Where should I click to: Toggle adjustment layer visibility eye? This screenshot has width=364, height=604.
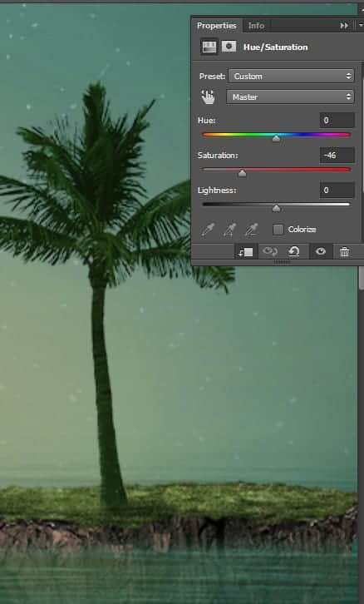point(321,252)
